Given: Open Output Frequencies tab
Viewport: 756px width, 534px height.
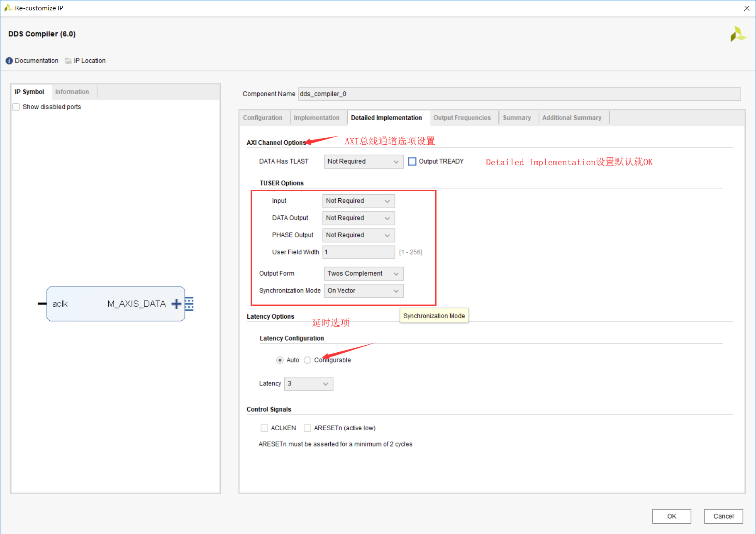Looking at the screenshot, I should (x=462, y=118).
